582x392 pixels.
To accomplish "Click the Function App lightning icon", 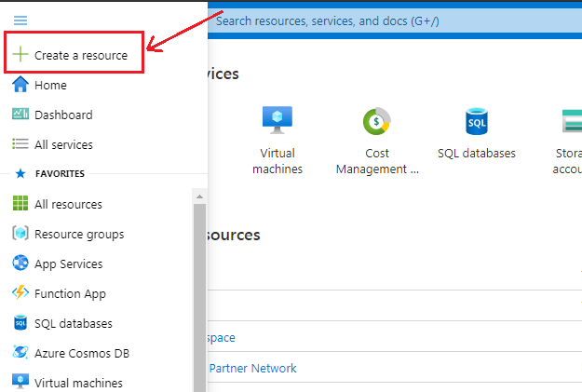I will (20, 292).
